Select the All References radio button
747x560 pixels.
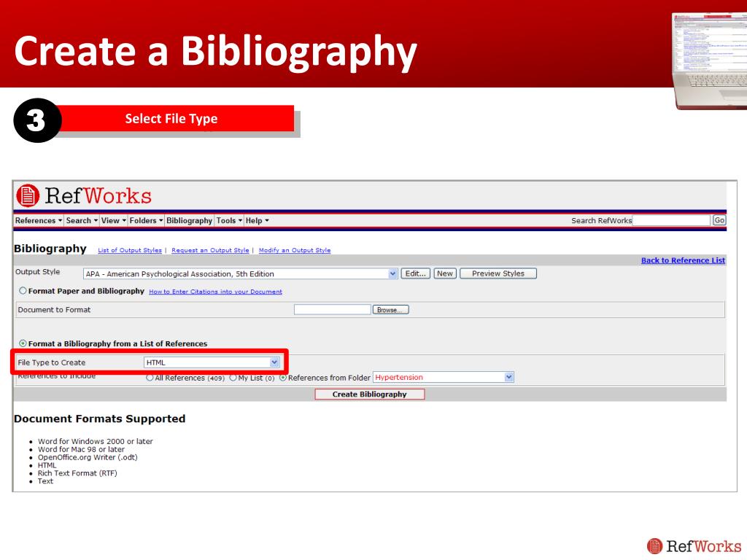pyautogui.click(x=150, y=378)
